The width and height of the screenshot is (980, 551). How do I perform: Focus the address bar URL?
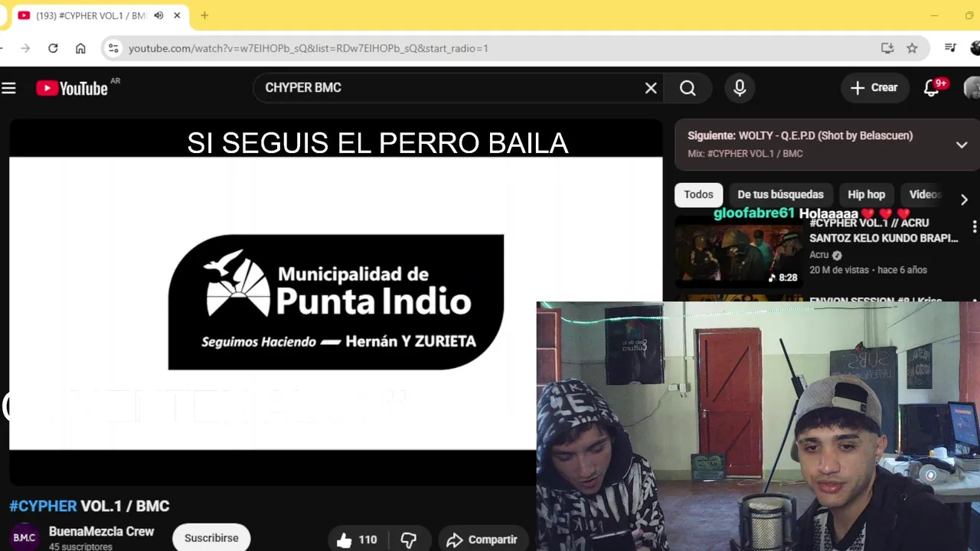[309, 48]
